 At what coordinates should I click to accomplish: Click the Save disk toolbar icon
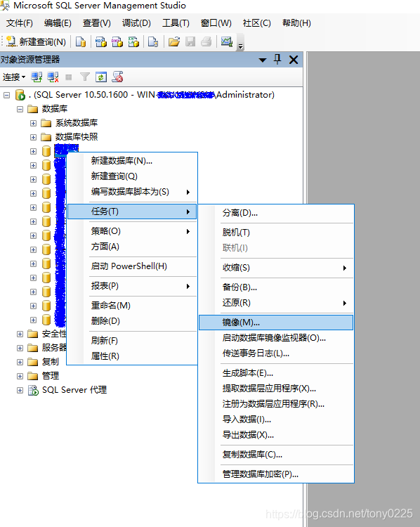[190, 41]
